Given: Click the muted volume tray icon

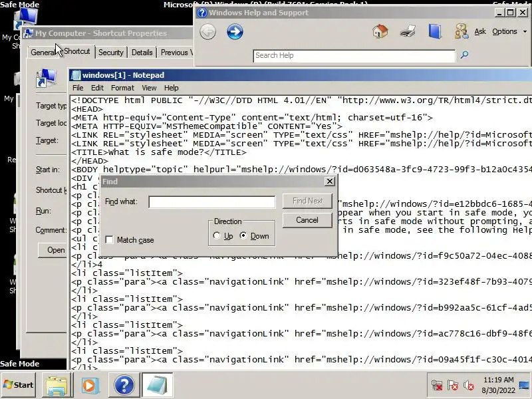Looking at the screenshot, I should point(469,385).
